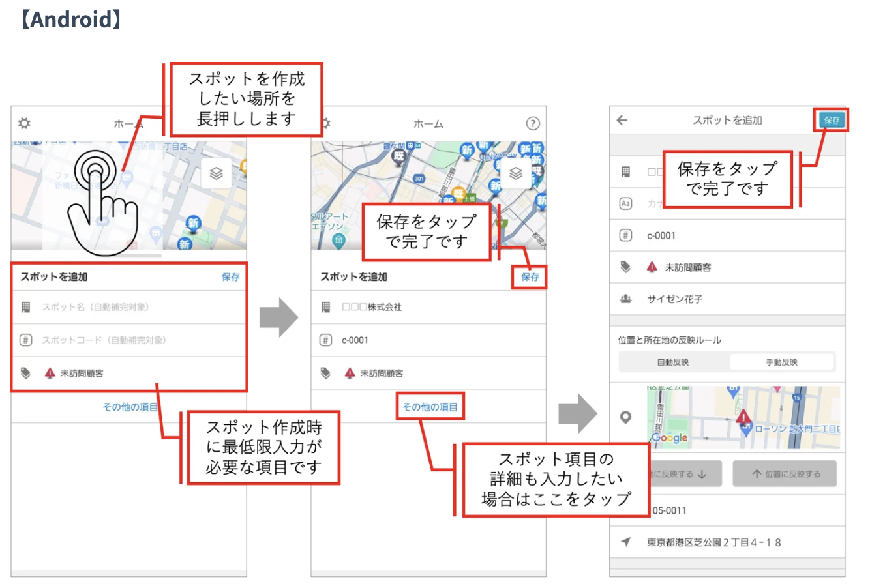This screenshot has height=588, width=870.
Task: Switch to 自動反映 mode
Action: (x=673, y=362)
